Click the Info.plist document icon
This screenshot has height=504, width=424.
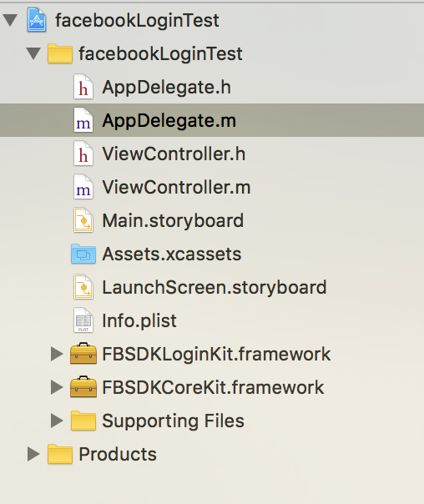(83, 320)
